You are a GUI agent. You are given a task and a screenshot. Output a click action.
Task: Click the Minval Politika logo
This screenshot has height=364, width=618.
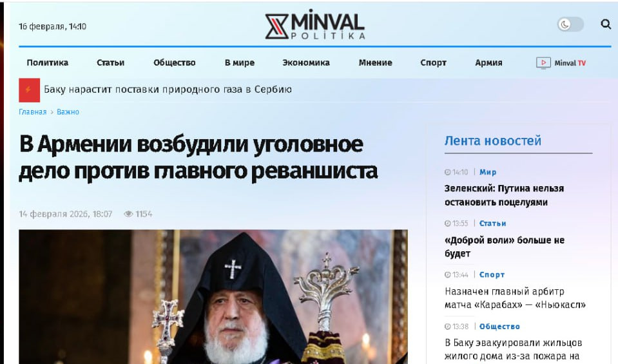click(315, 26)
